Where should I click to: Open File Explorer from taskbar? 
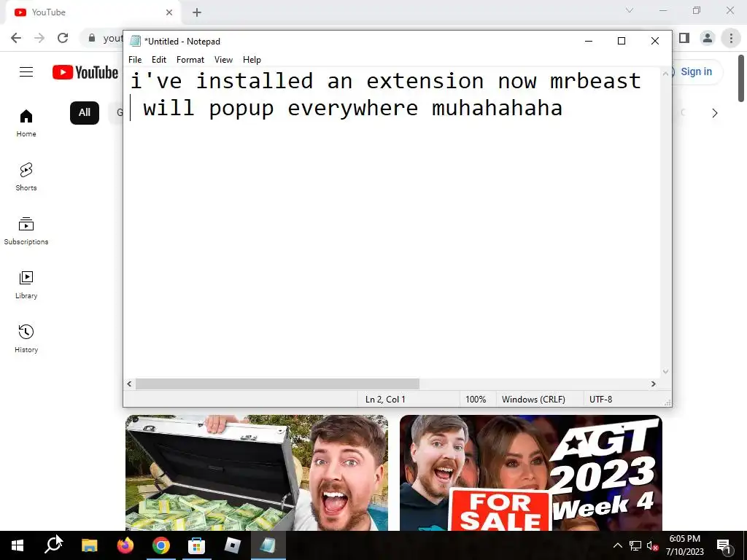pyautogui.click(x=90, y=545)
